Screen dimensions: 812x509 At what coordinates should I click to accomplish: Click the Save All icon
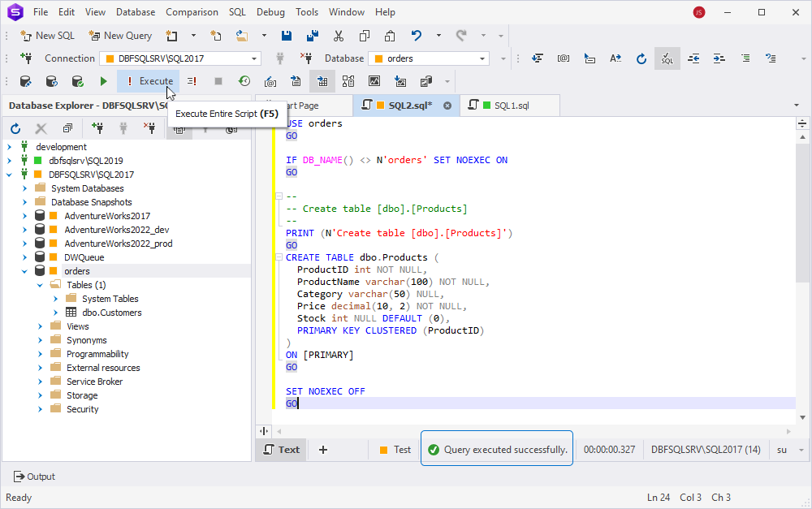[313, 36]
